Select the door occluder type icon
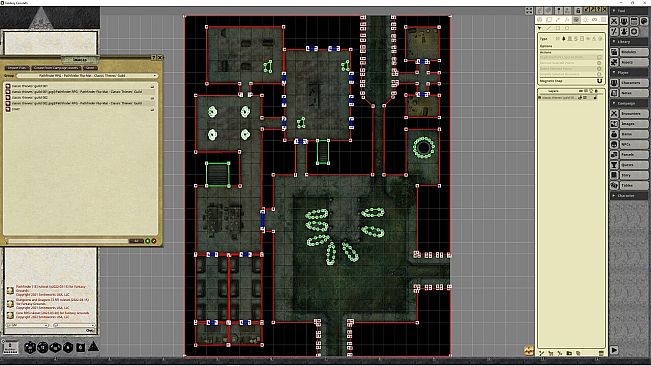 pos(570,39)
